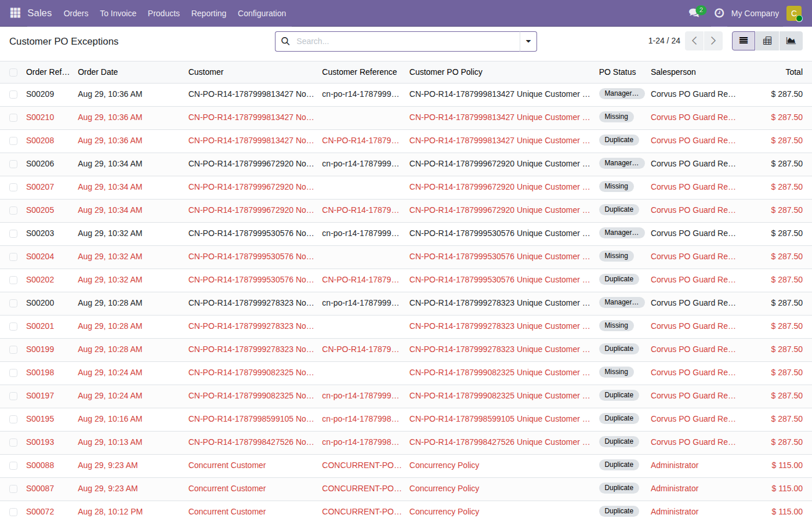
Task: Open the To Invoice menu
Action: tap(118, 13)
